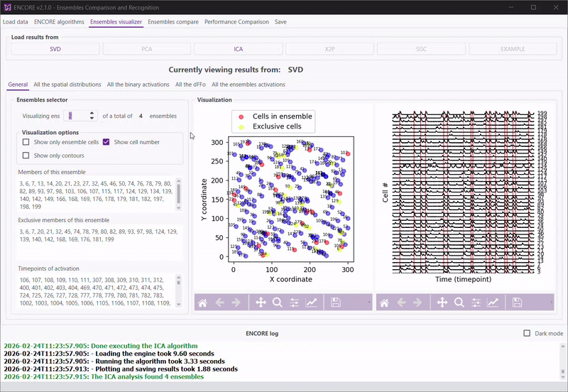Save the spatial plot figure
Image resolution: width=568 pixels, height=392 pixels.
pos(336,303)
